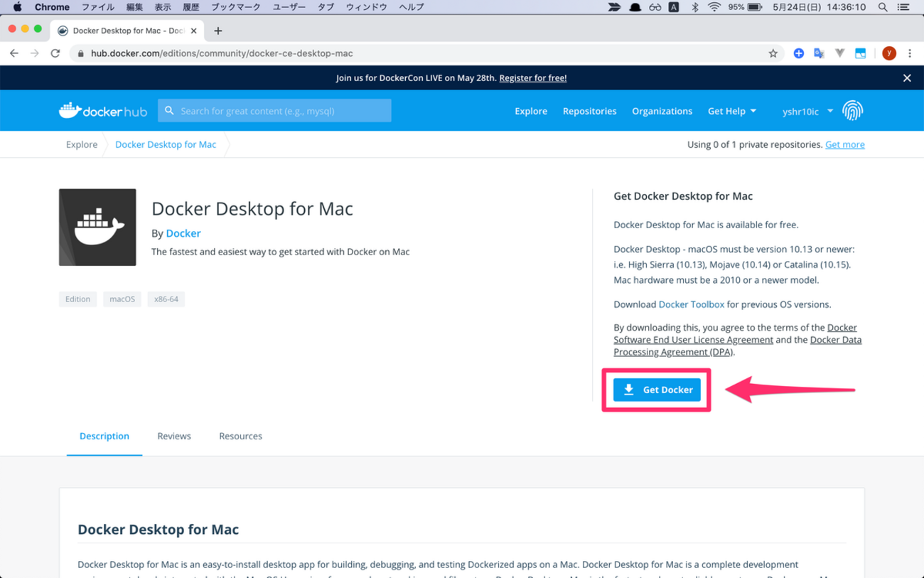Open the 表示 menu

tap(163, 7)
